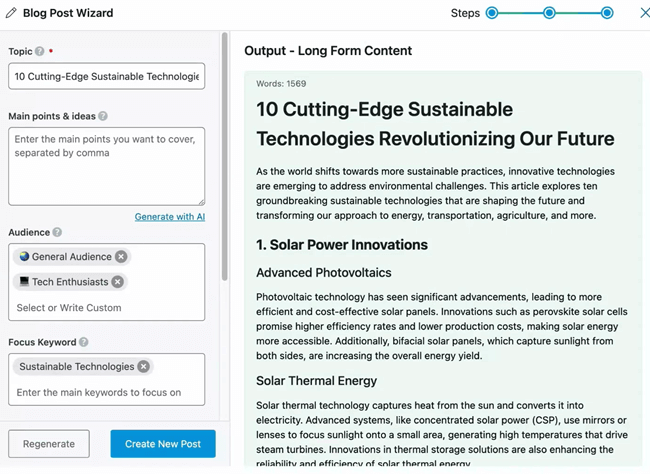Remove the General Audience tag
650x474 pixels.
(x=121, y=257)
